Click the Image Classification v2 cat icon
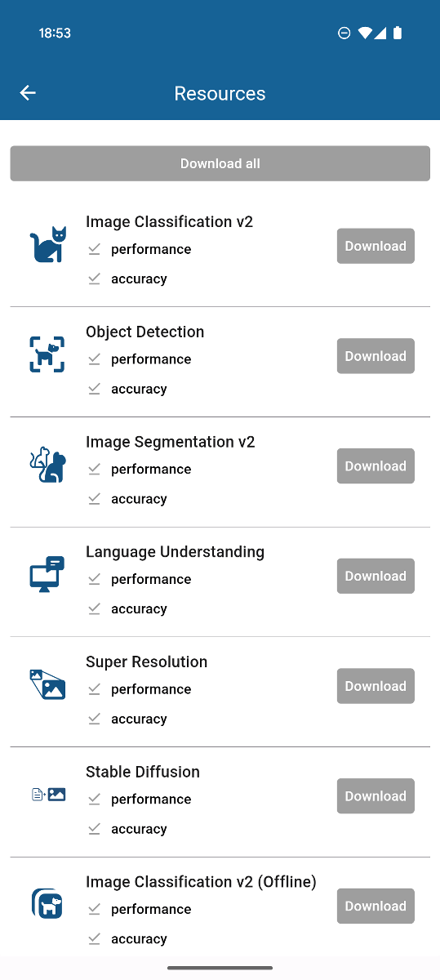Viewport: 440px width, 980px height. pyautogui.click(x=48, y=245)
